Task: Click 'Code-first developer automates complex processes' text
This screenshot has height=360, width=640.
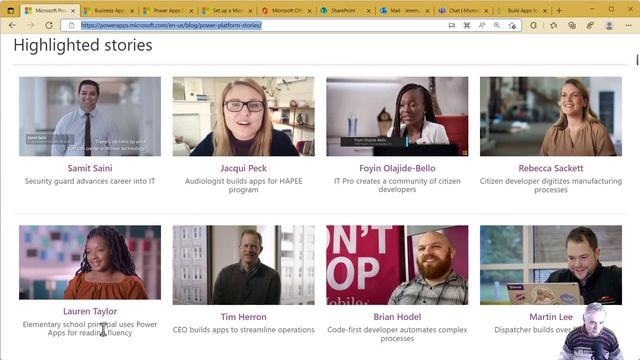Action: click(397, 334)
